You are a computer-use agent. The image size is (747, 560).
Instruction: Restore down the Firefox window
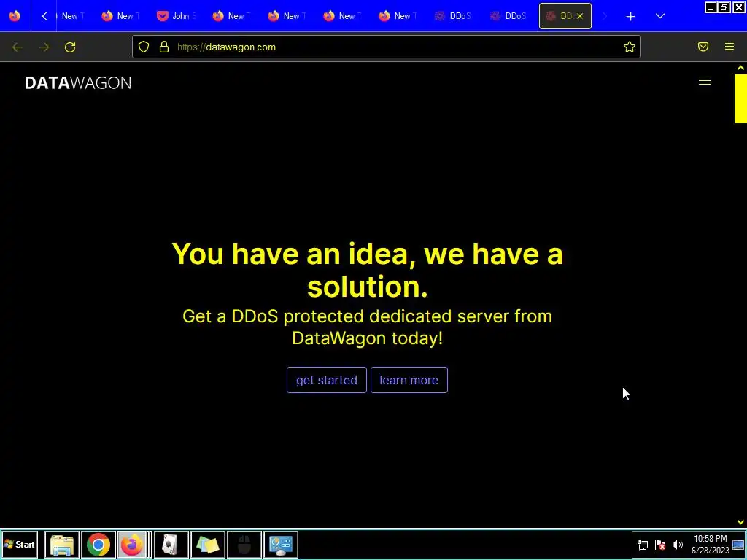pos(724,7)
